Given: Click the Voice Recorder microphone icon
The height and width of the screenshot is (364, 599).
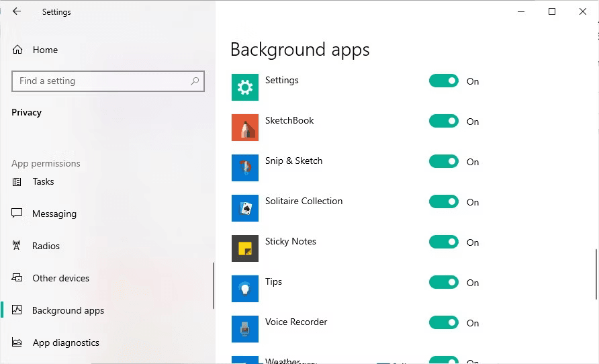Looking at the screenshot, I should click(x=245, y=329).
